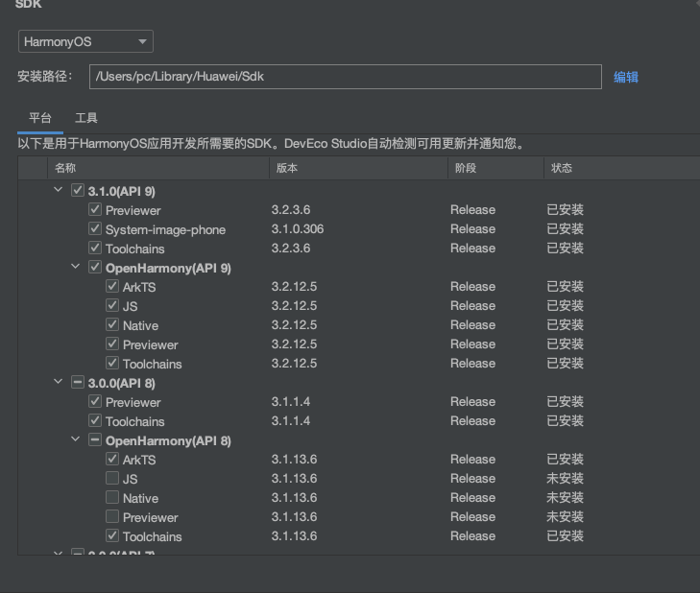This screenshot has height=593, width=700.
Task: Click the 名称 column header
Action: click(x=158, y=168)
